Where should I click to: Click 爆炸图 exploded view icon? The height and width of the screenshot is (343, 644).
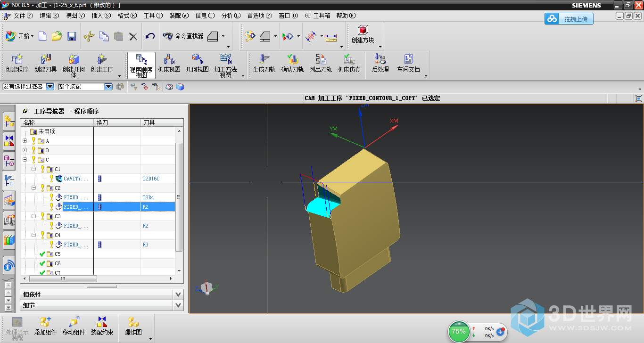[133, 326]
